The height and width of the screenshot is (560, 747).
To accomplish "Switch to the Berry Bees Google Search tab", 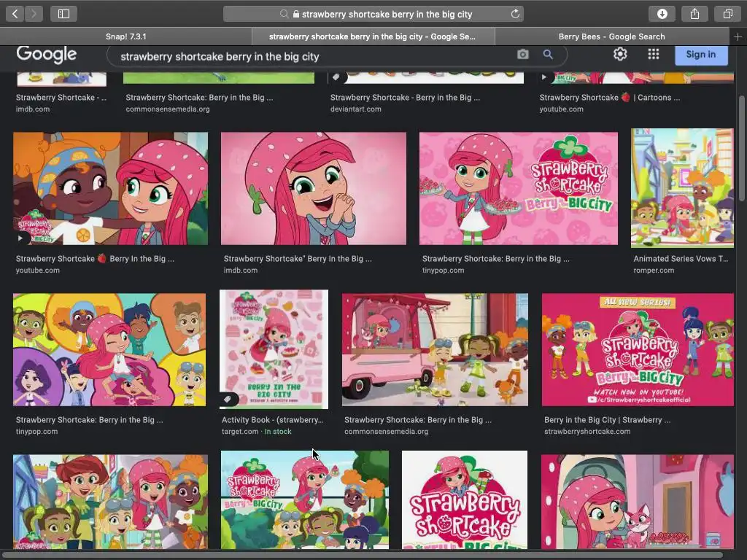I will tap(612, 36).
